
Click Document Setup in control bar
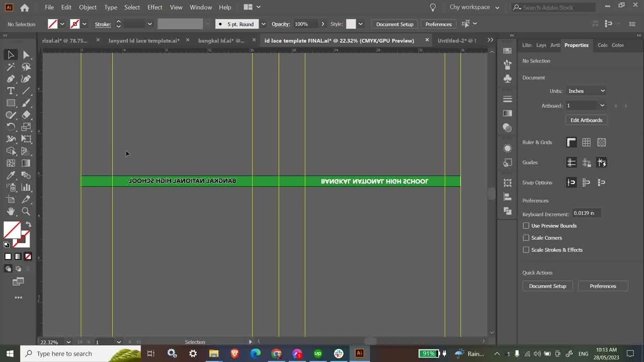[394, 24]
